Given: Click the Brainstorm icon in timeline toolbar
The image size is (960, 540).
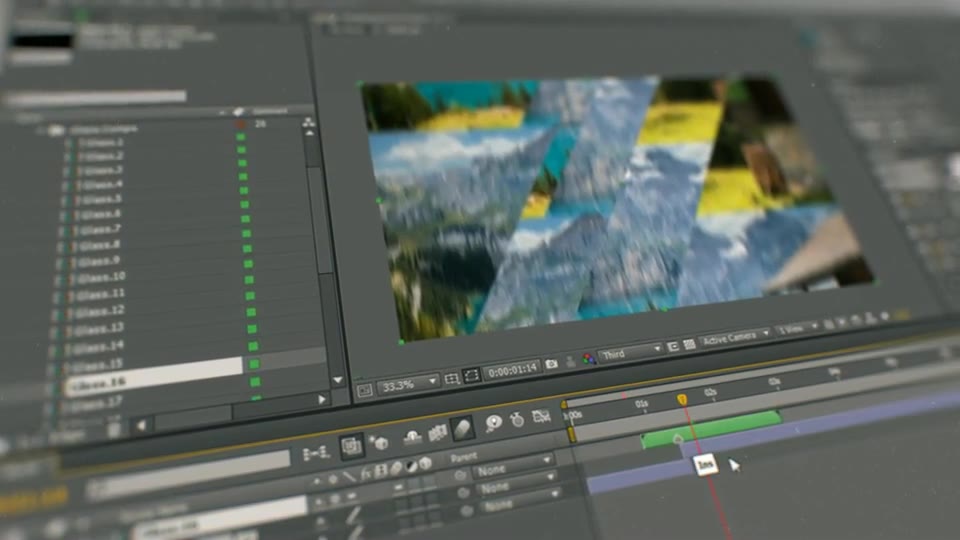Looking at the screenshot, I should click(493, 422).
